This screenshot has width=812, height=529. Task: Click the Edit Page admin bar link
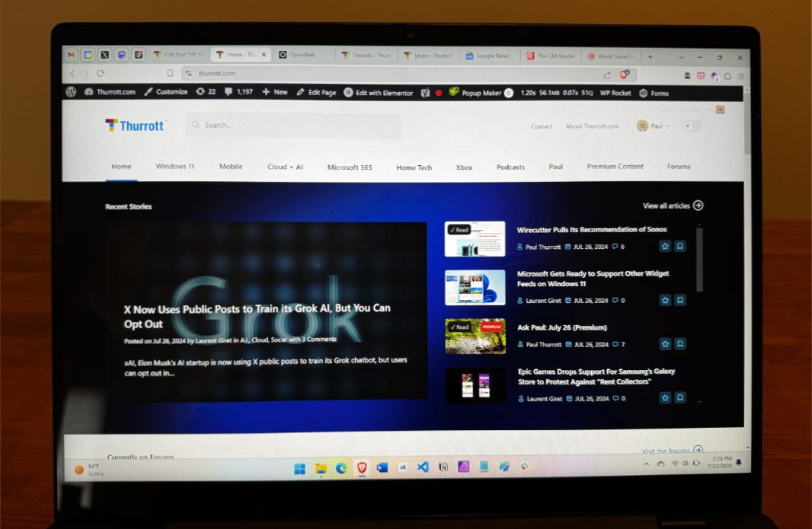click(316, 92)
